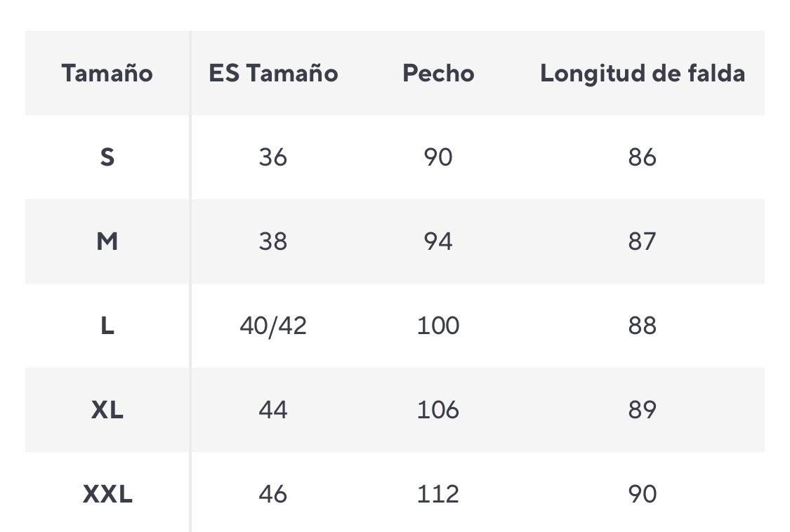Image resolution: width=790 pixels, height=532 pixels.
Task: Click the XXL size row label
Action: click(107, 494)
